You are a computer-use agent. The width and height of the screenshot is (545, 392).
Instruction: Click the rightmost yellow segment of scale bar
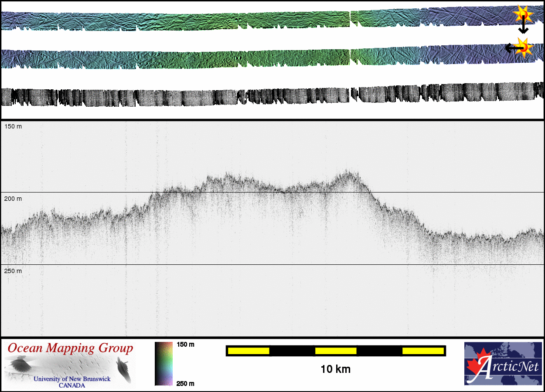click(x=422, y=351)
